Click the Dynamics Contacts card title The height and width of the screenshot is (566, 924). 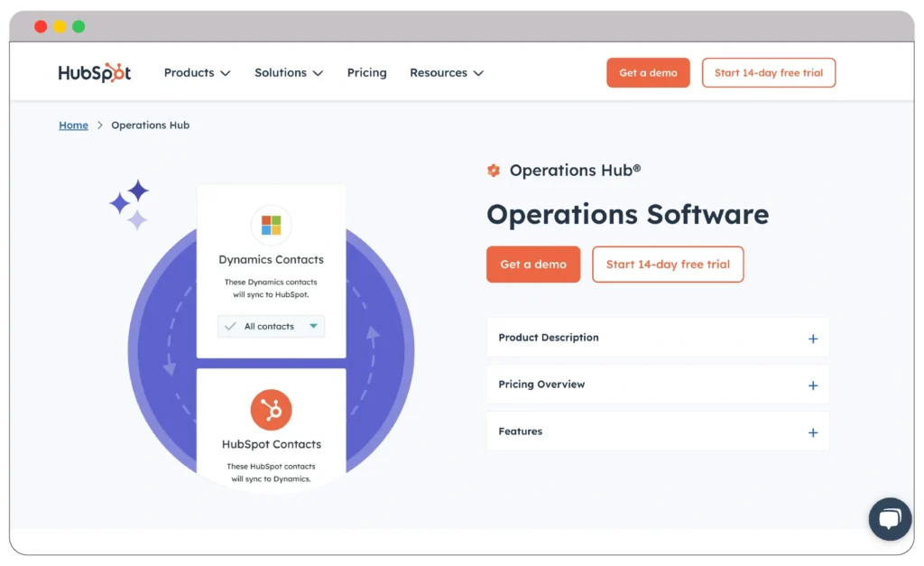271,259
